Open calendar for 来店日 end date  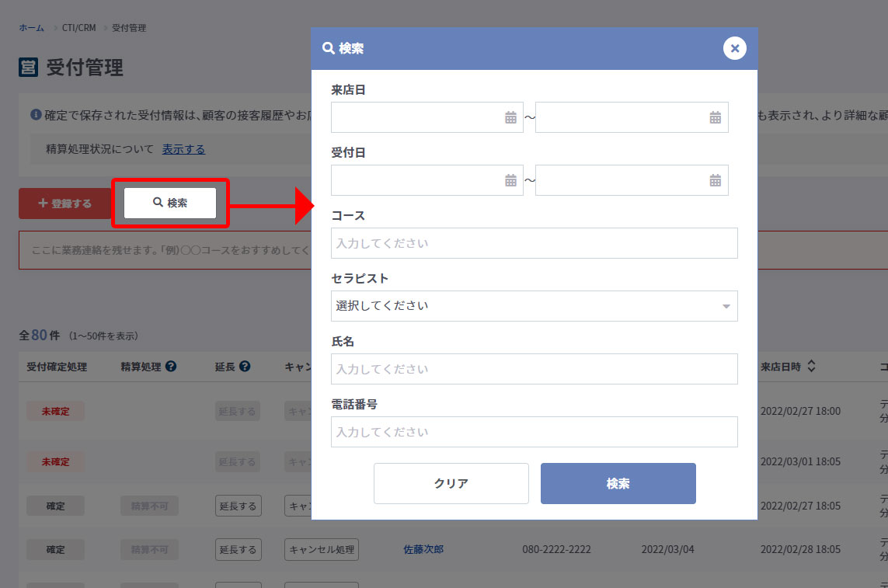[715, 117]
